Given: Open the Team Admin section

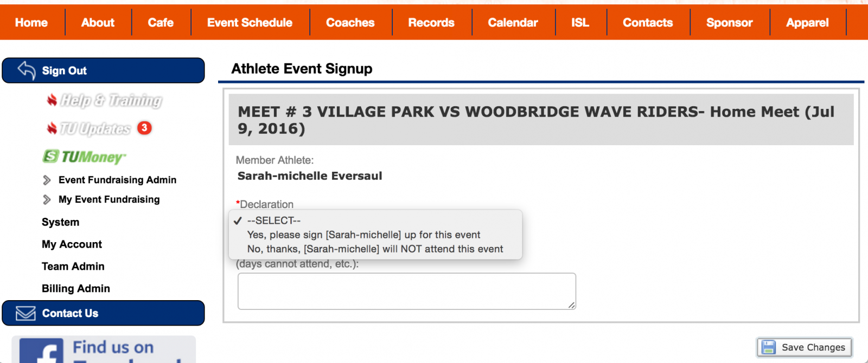Looking at the screenshot, I should 73,266.
